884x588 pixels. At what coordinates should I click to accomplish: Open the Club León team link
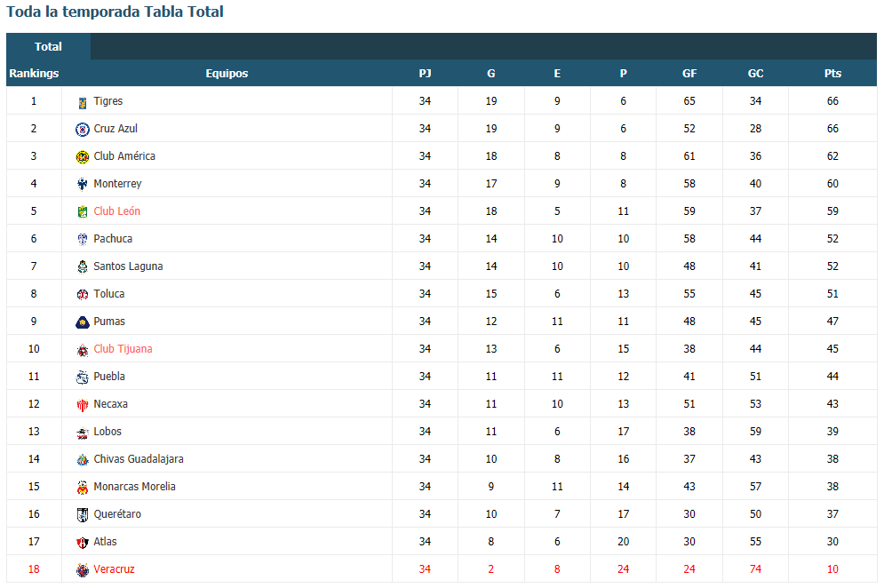tap(116, 211)
